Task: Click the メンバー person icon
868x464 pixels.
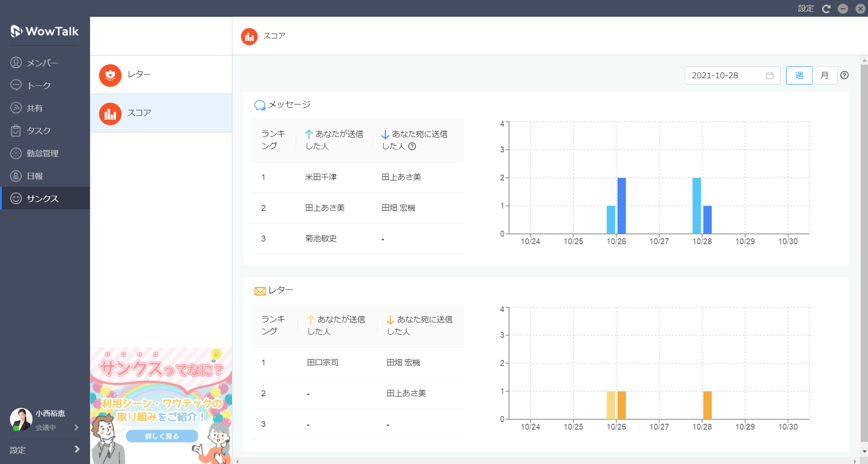Action: tap(16, 63)
